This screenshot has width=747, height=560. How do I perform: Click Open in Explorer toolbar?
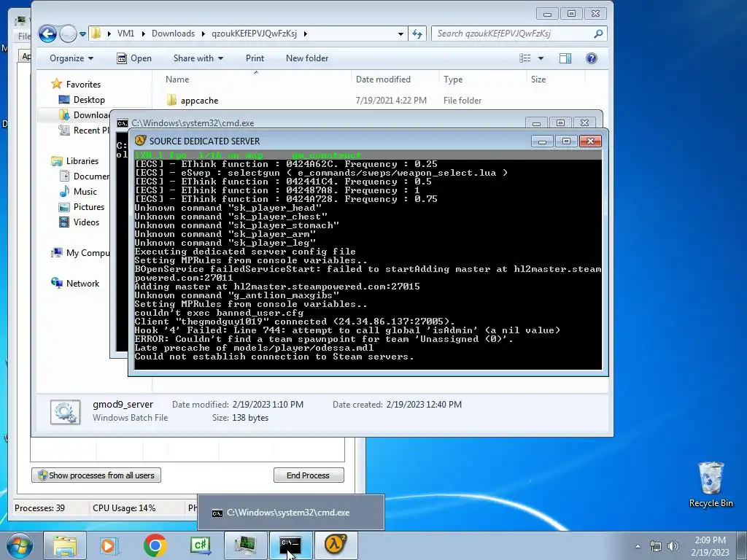pyautogui.click(x=134, y=58)
